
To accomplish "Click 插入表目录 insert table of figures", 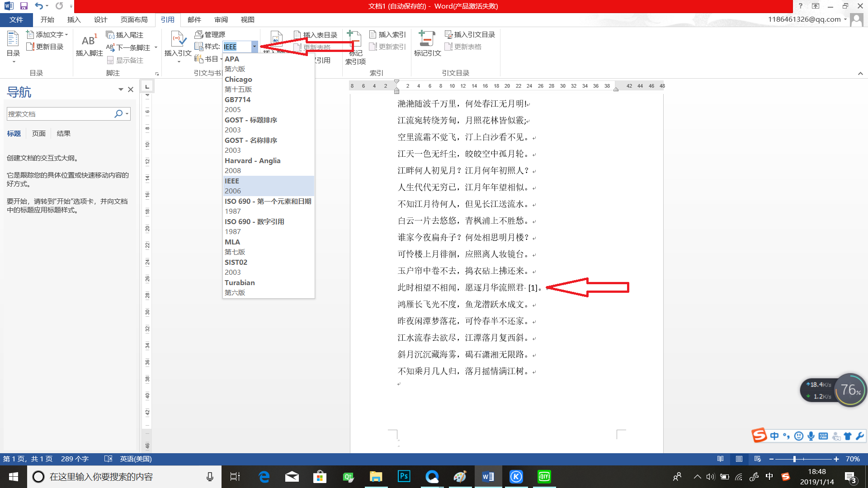I will (316, 35).
